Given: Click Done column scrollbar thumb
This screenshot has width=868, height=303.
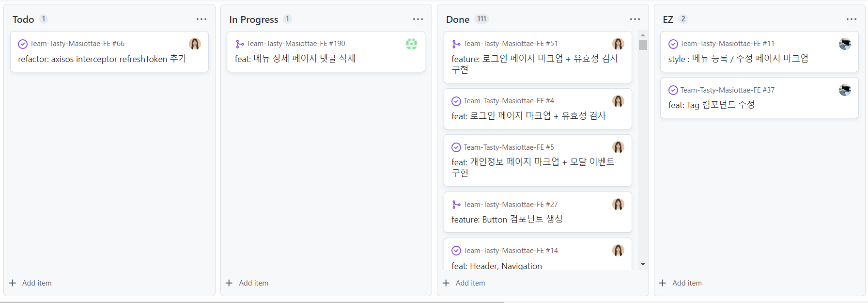Looking at the screenshot, I should coord(643,45).
